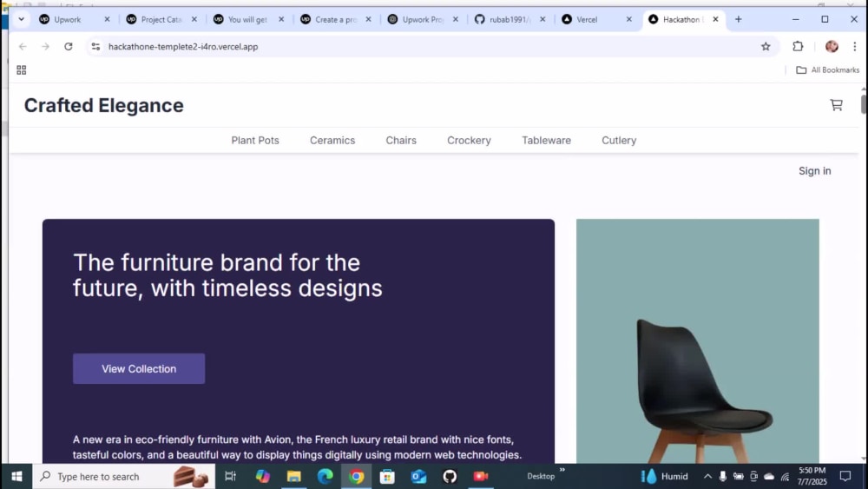
Task: Open the Ceramics category
Action: click(332, 141)
